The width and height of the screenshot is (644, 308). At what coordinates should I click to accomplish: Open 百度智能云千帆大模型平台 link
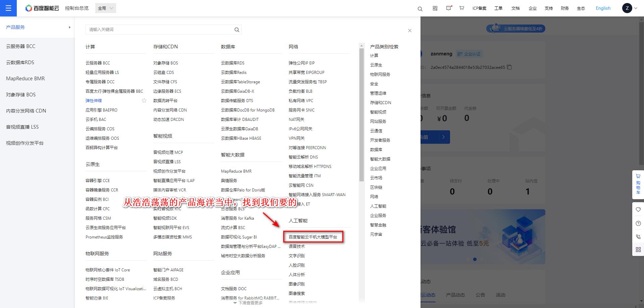(313, 237)
